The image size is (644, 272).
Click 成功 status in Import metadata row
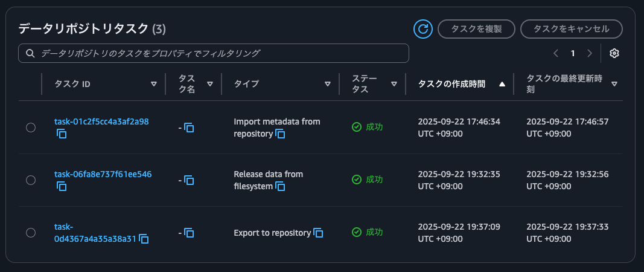[374, 127]
